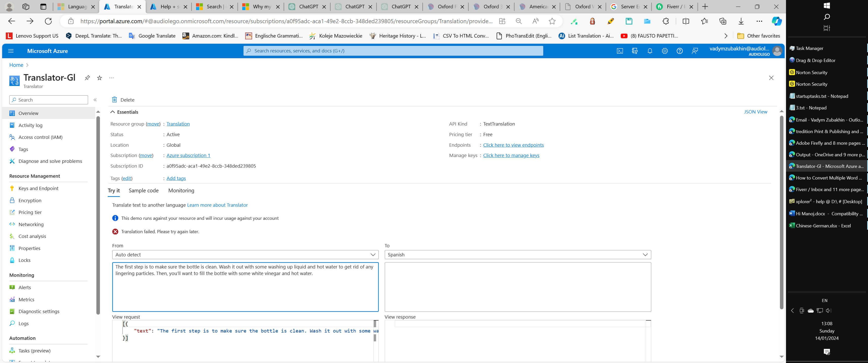The image size is (868, 363).
Task: Open Alerts under Monitoring
Action: (x=24, y=287)
